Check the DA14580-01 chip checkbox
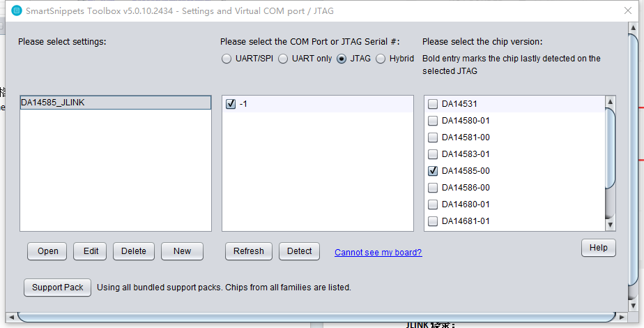 point(433,121)
